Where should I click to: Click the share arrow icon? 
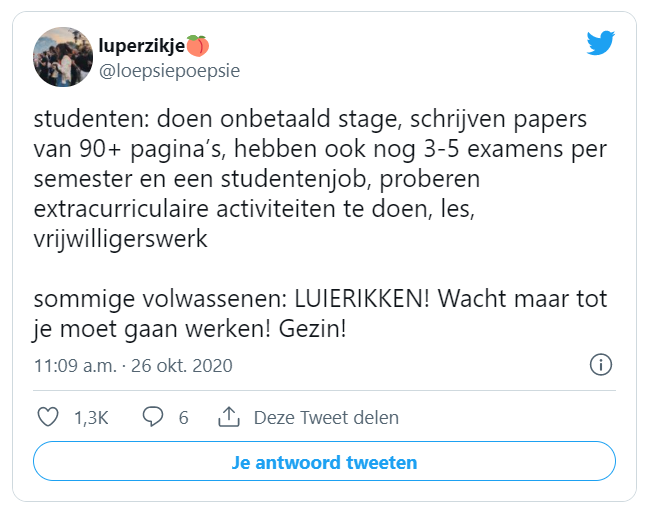pyautogui.click(x=229, y=417)
